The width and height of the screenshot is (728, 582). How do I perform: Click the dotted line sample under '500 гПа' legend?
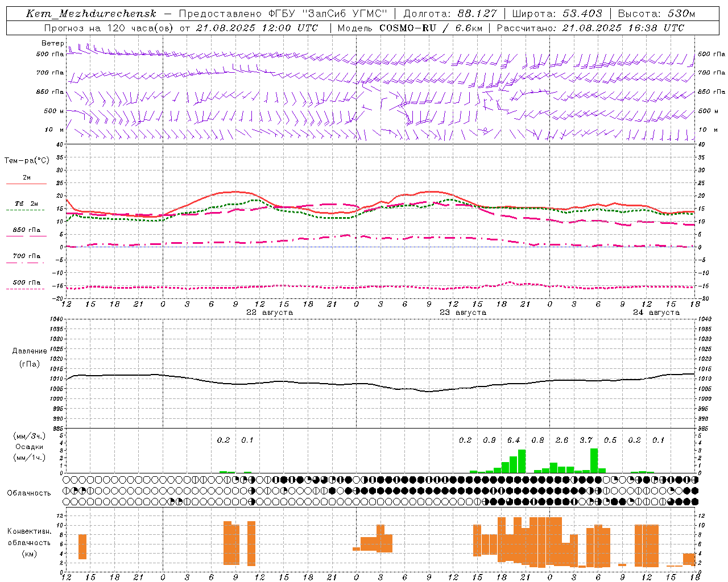[25, 289]
